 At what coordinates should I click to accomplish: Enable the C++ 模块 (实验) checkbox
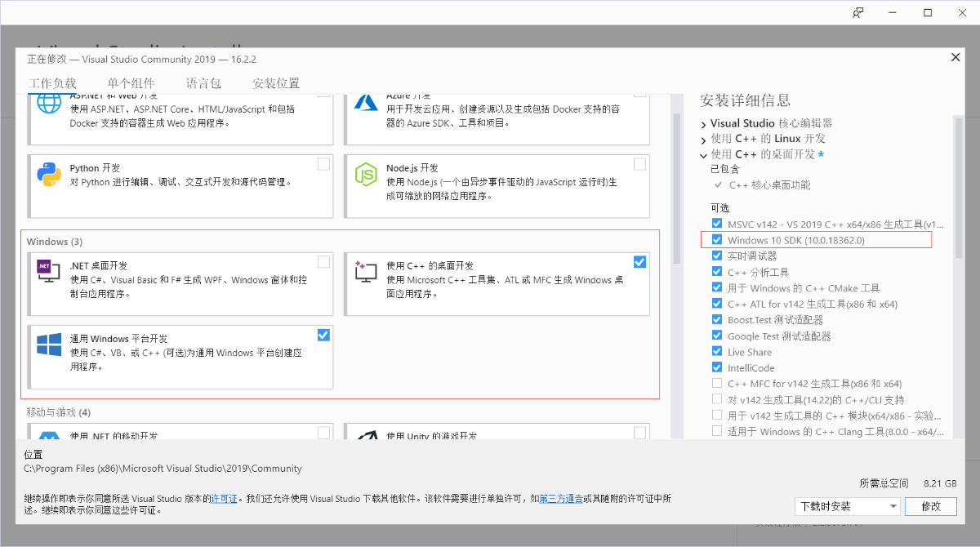pos(717,415)
